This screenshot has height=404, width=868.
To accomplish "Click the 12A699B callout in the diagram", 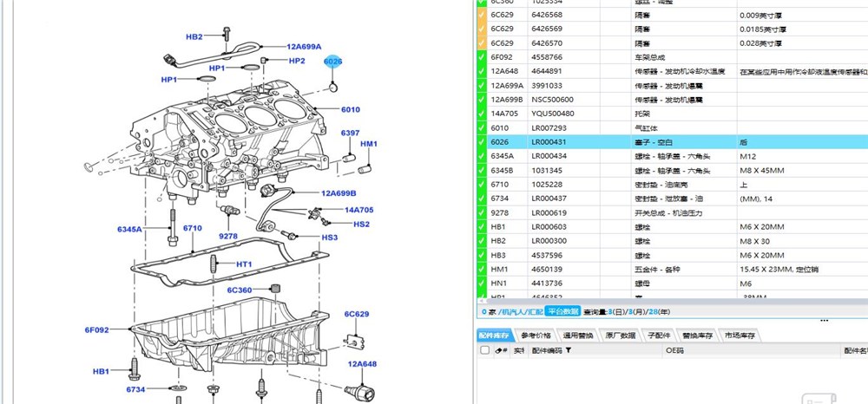I will tap(339, 193).
